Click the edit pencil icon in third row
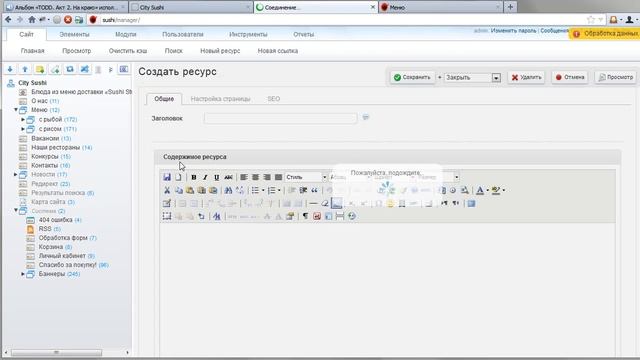 tap(167, 203)
